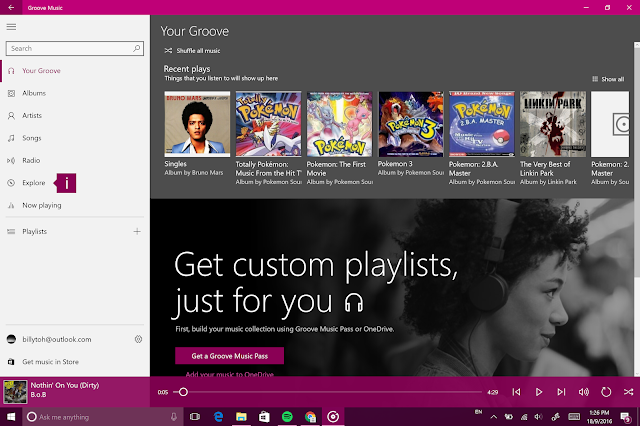The image size is (640, 426).
Task: Open File Explorer from the taskbar
Action: 241,417
